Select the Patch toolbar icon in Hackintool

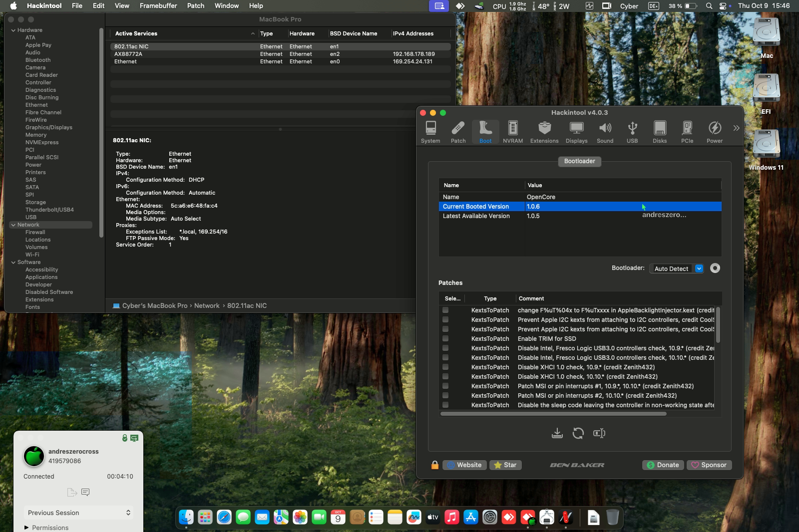(x=458, y=132)
